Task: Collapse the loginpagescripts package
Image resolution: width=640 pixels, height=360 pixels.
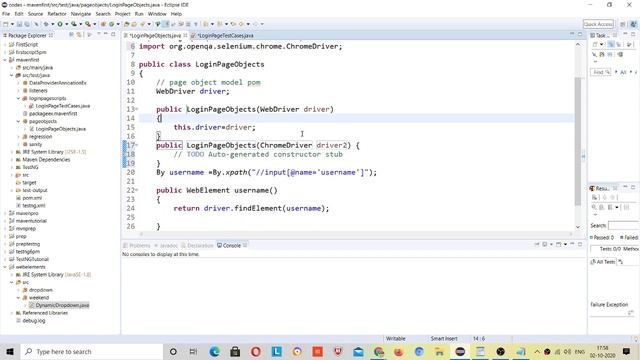Action: pos(18,98)
